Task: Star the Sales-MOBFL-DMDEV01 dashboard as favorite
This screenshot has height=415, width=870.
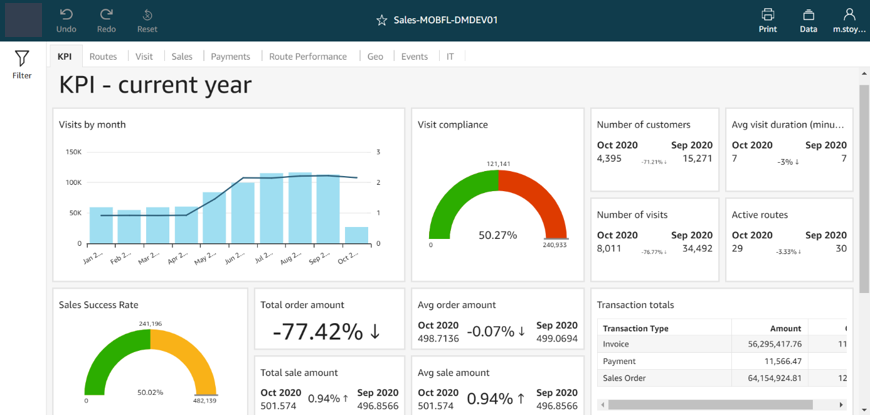Action: 381,20
